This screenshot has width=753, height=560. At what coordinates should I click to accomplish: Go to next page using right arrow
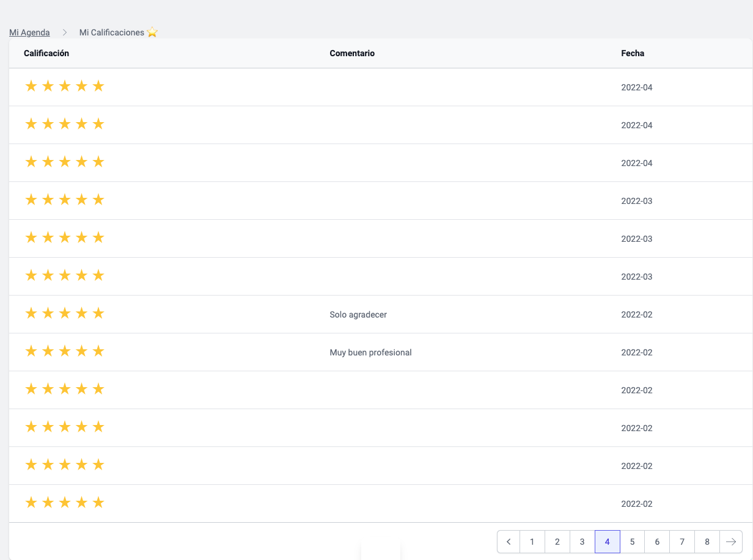coord(730,542)
